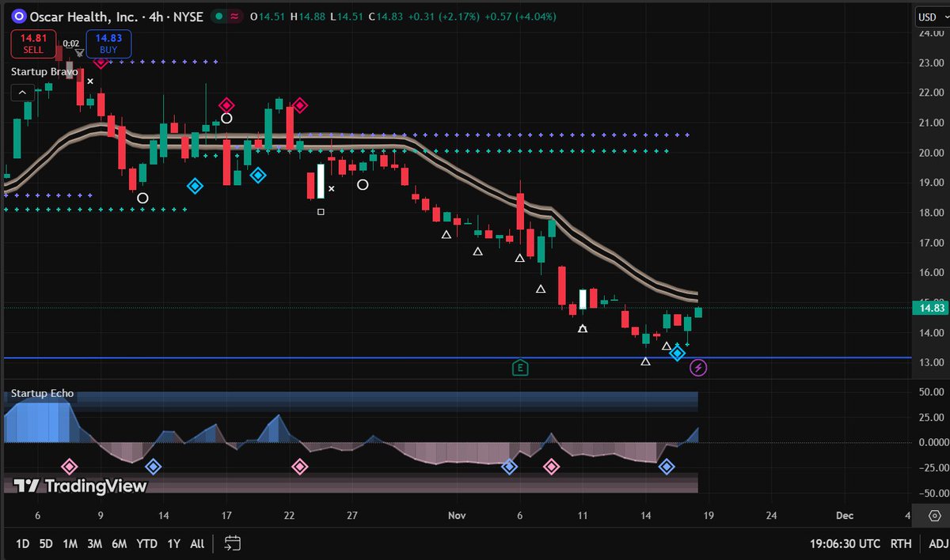The height and width of the screenshot is (560, 950).
Task: Toggle ADJ price adjustment
Action: (x=938, y=543)
